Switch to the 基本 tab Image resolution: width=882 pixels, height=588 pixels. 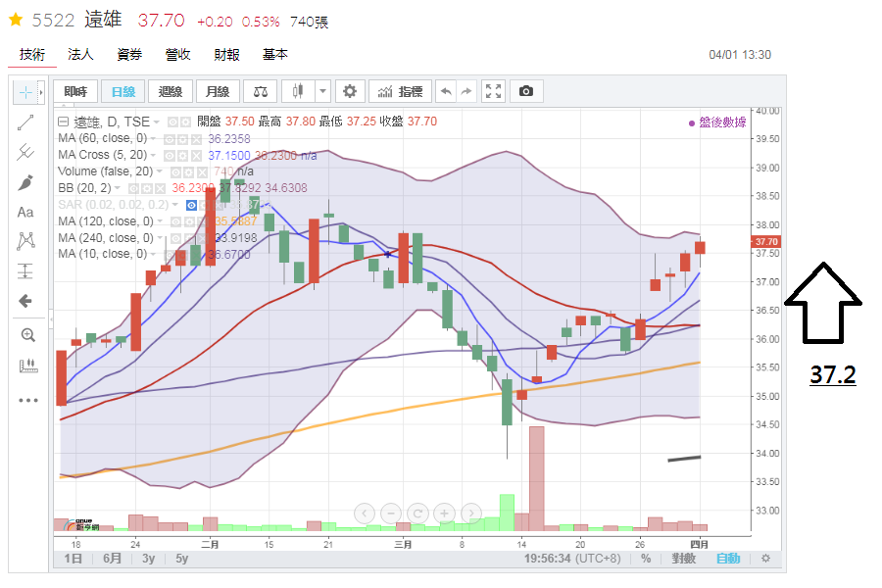pyautogui.click(x=275, y=55)
